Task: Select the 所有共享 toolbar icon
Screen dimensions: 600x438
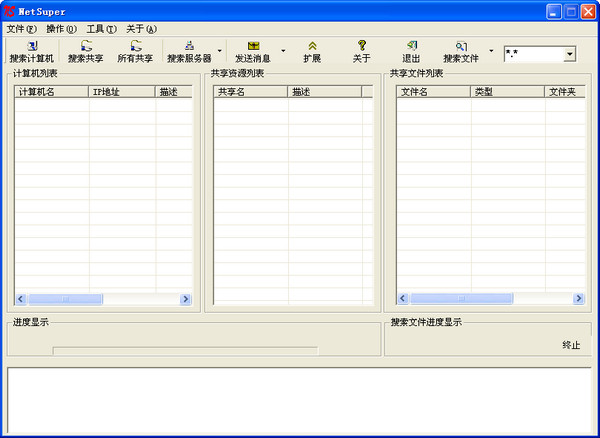Action: click(135, 46)
